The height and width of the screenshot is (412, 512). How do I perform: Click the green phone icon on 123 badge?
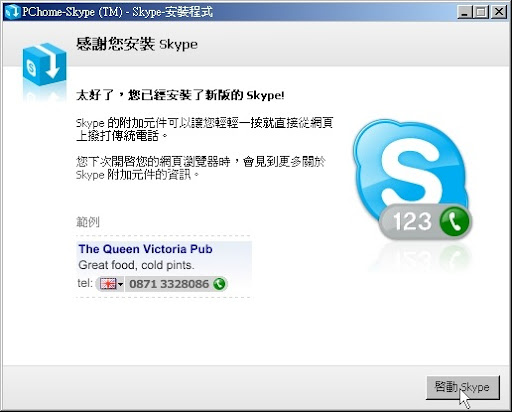coord(454,221)
